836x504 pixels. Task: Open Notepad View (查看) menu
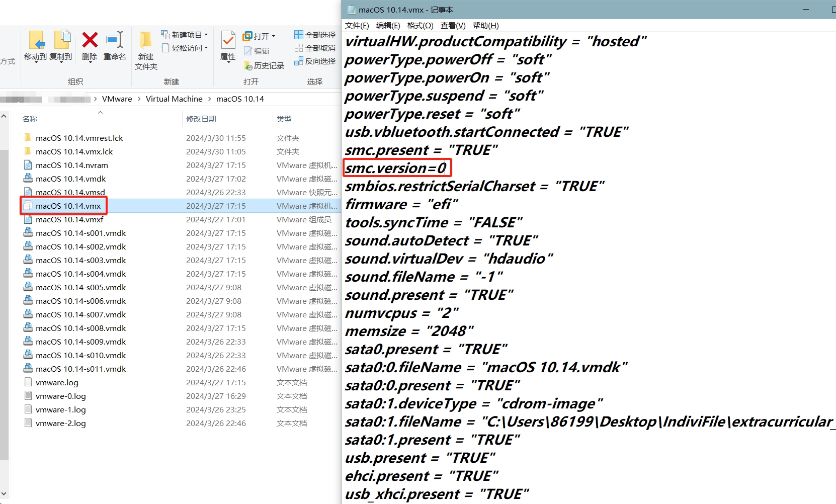coord(453,26)
